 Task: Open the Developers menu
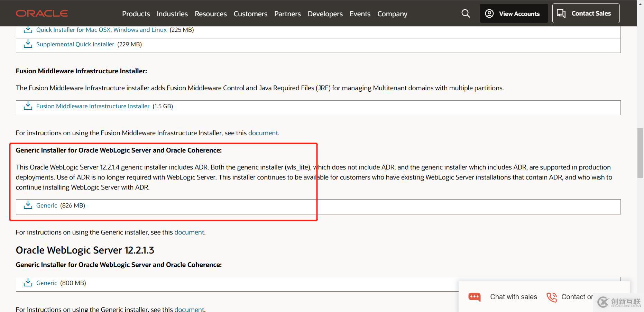pyautogui.click(x=325, y=14)
